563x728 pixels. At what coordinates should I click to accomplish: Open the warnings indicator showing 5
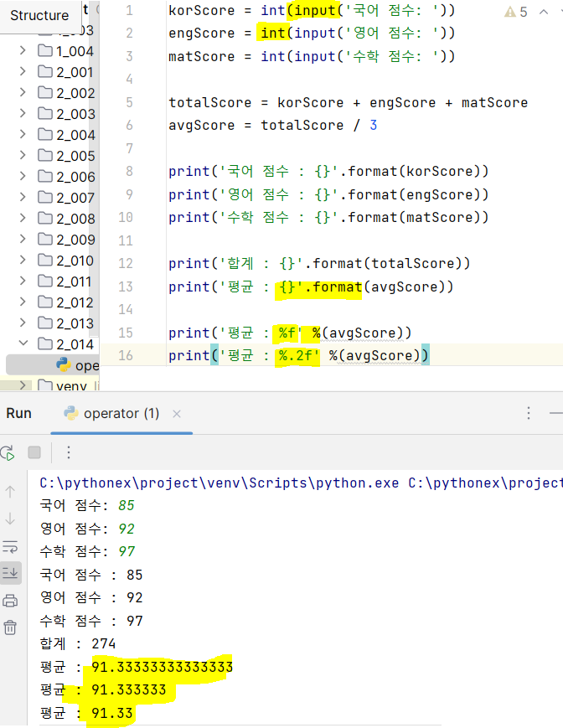[516, 12]
